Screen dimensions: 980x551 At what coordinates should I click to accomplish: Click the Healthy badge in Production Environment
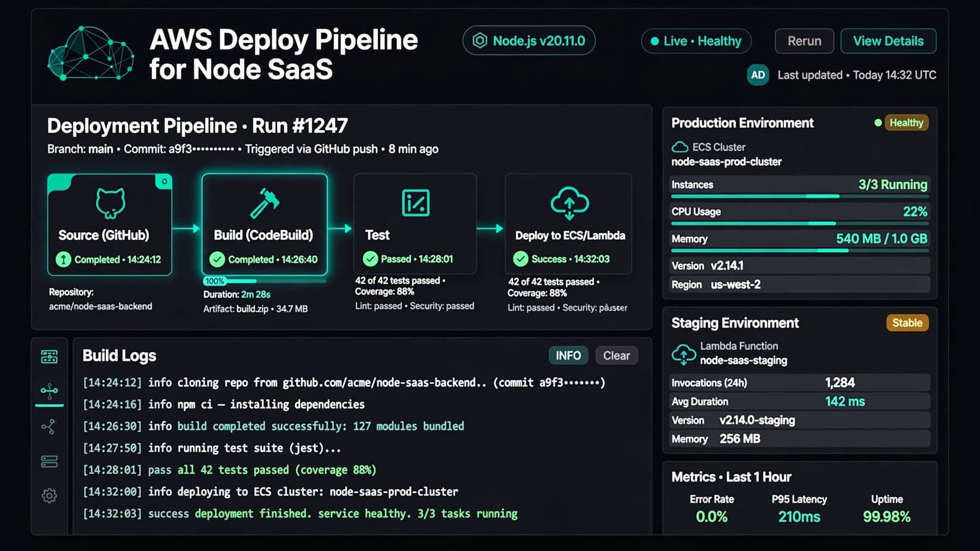(x=907, y=122)
